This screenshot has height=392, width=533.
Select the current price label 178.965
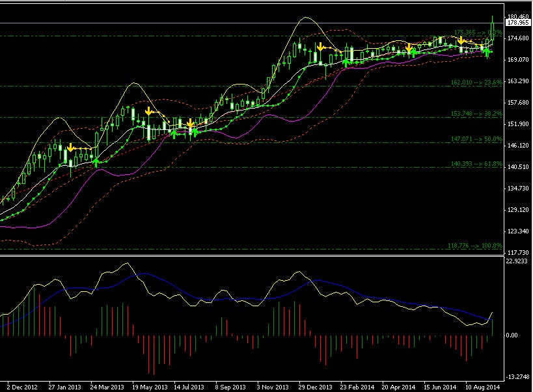pyautogui.click(x=517, y=23)
